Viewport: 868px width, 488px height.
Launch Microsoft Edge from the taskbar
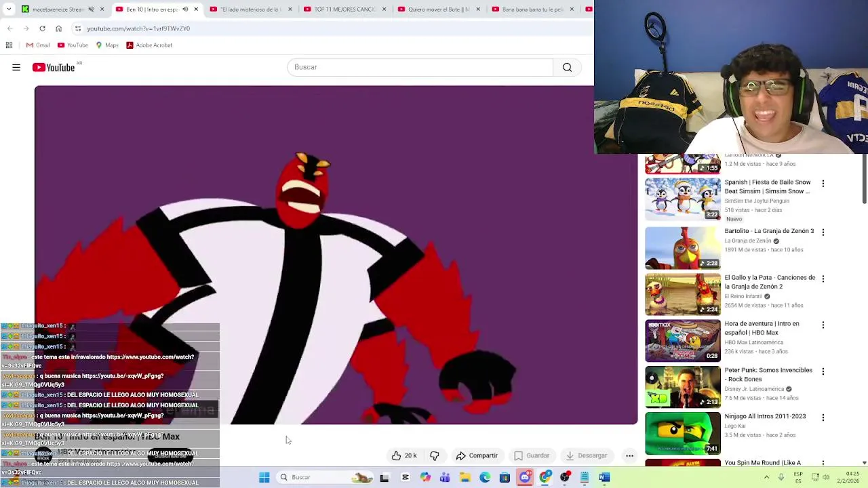coord(485,477)
